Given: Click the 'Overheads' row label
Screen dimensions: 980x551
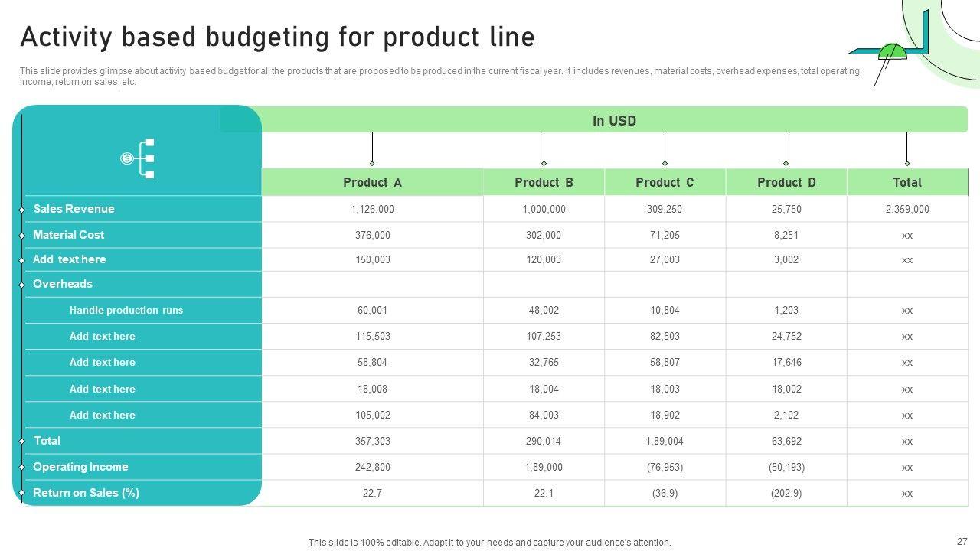Looking at the screenshot, I should (x=62, y=284).
